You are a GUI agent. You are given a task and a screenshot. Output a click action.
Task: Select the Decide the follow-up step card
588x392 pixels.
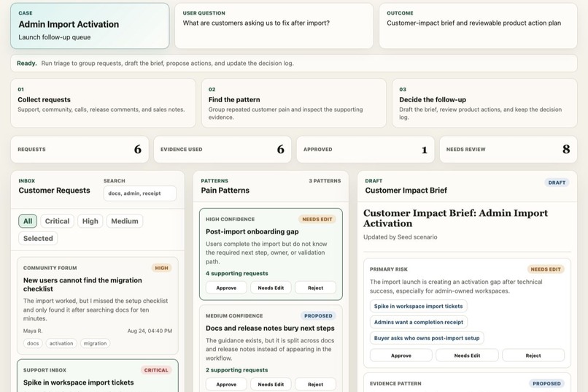pyautogui.click(x=484, y=103)
